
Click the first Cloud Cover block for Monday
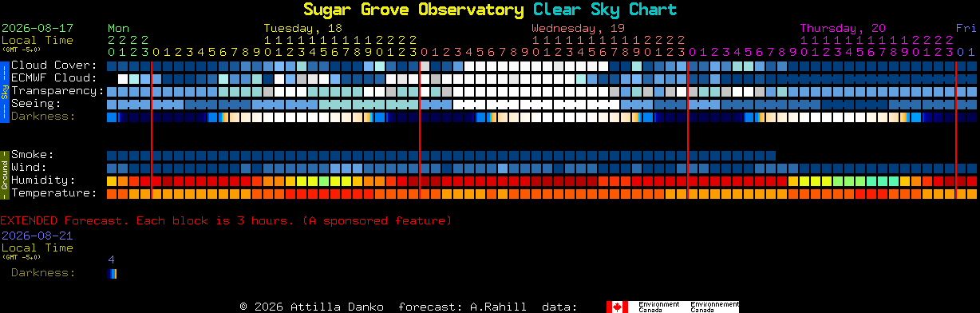click(x=112, y=65)
